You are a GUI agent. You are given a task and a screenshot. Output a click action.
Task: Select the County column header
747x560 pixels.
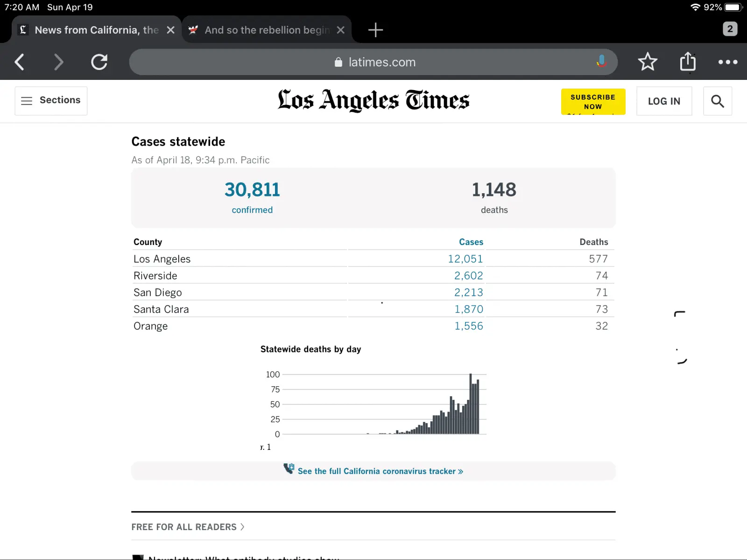click(x=148, y=242)
